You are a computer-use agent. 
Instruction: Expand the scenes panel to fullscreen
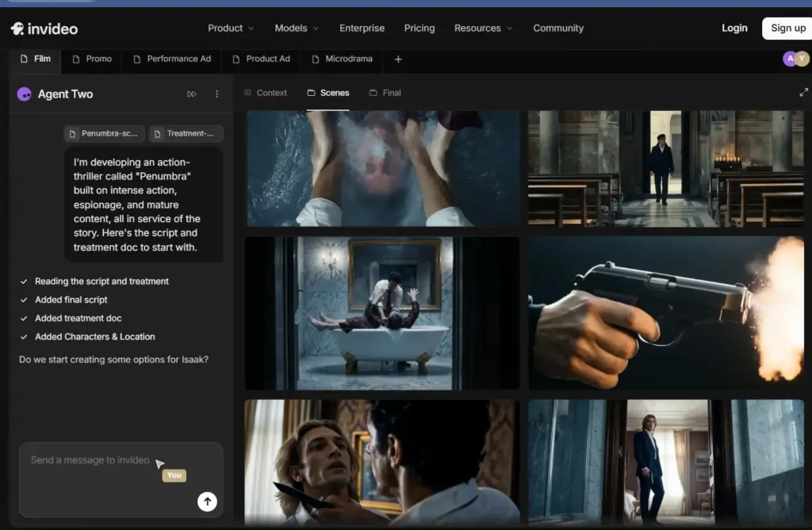pos(803,92)
